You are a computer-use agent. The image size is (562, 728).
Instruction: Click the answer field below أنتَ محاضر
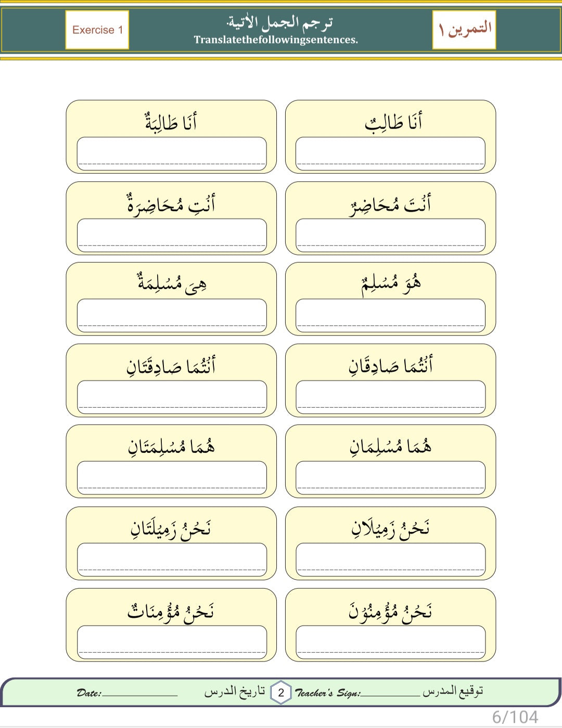click(390, 235)
